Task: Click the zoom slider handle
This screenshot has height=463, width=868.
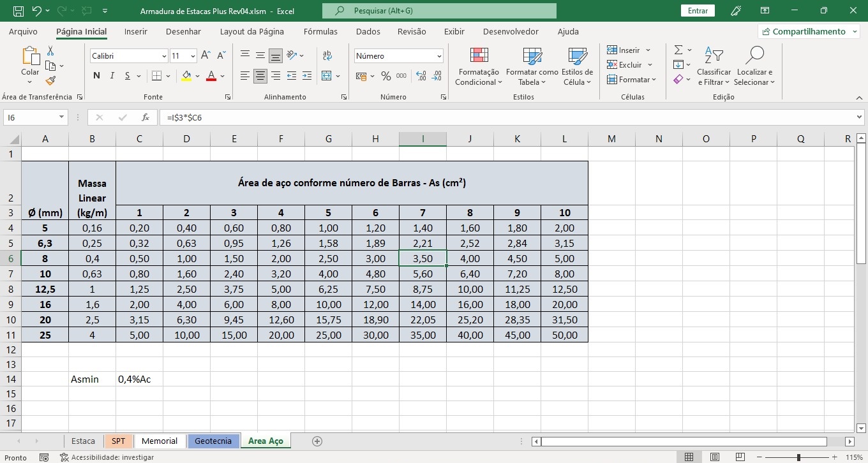Action: point(798,457)
